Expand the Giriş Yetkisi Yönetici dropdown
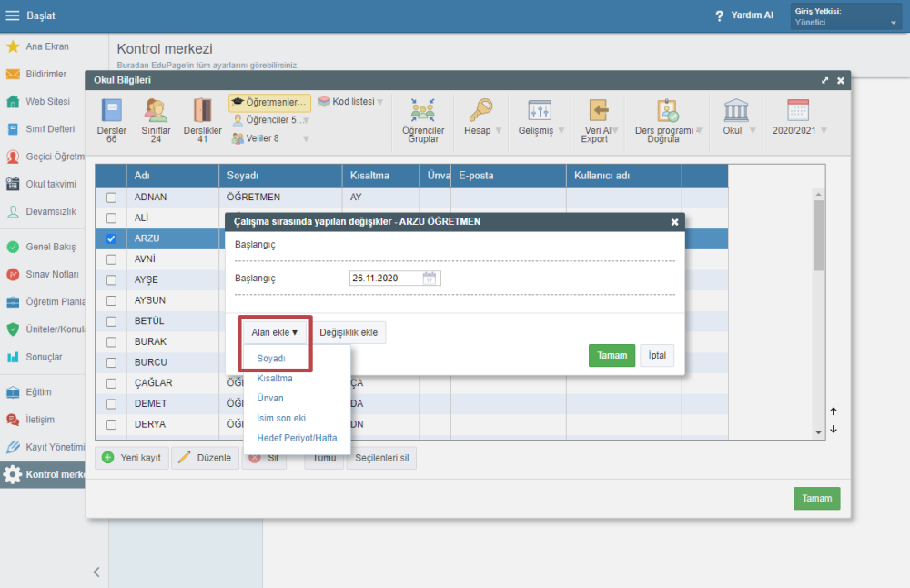 (846, 16)
